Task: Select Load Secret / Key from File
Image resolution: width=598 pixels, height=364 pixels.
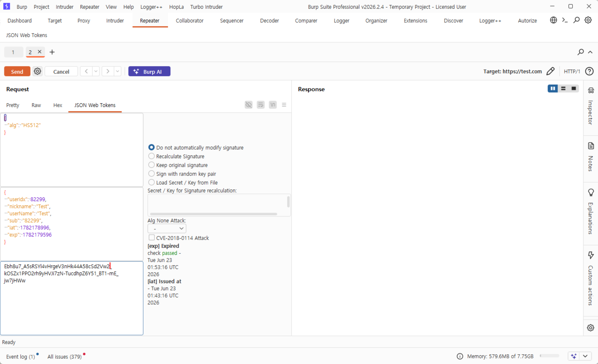Action: [x=151, y=182]
